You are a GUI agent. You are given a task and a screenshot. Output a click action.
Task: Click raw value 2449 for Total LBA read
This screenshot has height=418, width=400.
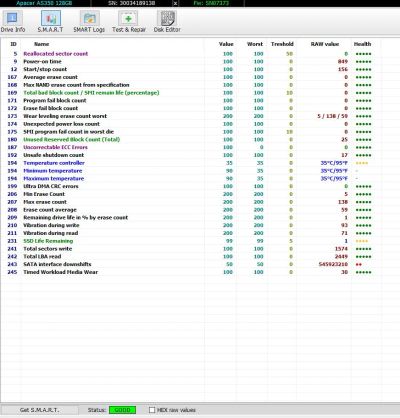(341, 257)
